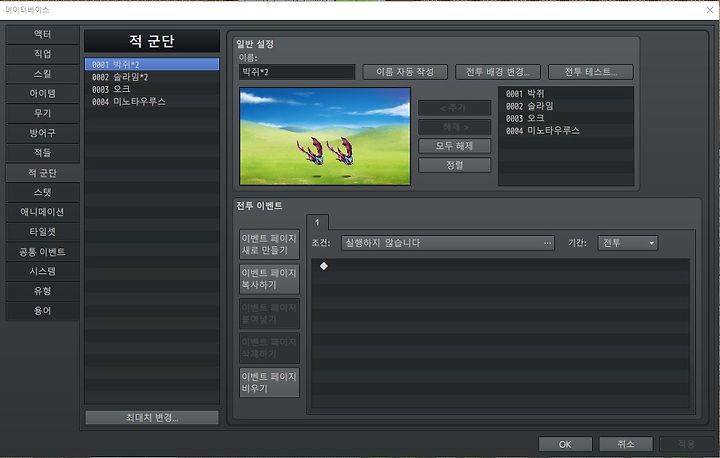Open the 직업 database tab
The width and height of the screenshot is (720, 458).
(42, 54)
